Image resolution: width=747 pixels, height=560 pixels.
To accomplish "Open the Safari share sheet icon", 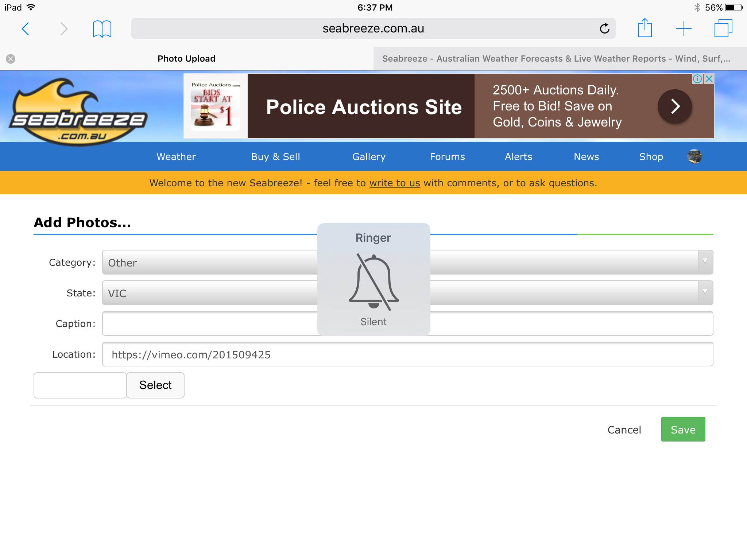I will click(x=645, y=28).
